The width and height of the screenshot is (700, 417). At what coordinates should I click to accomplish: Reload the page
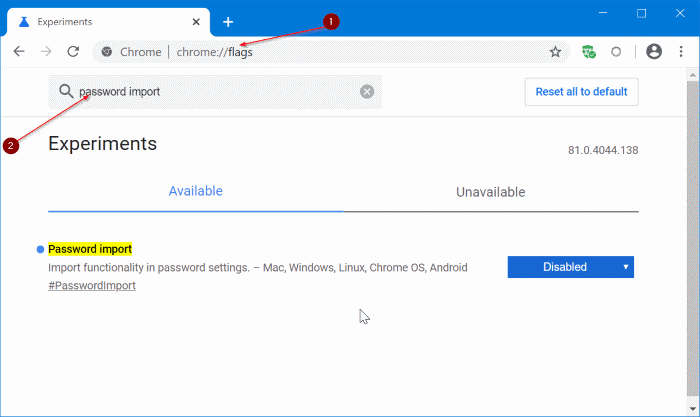tap(73, 51)
